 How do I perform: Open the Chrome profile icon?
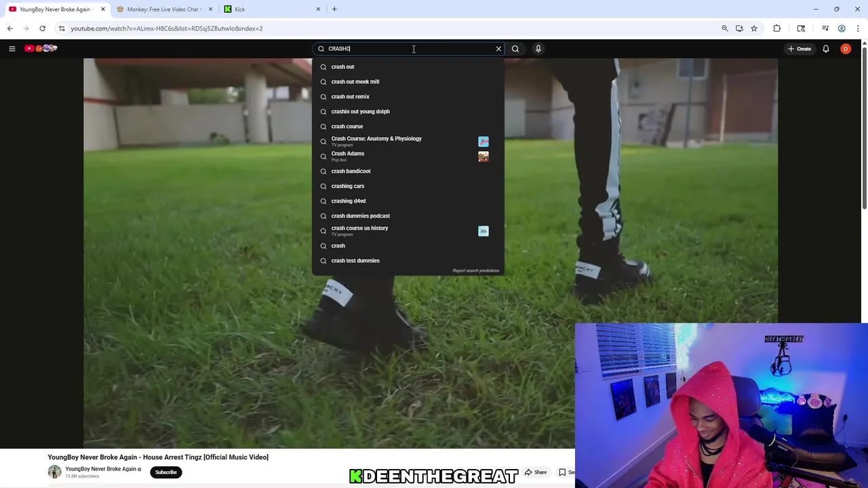point(842,28)
